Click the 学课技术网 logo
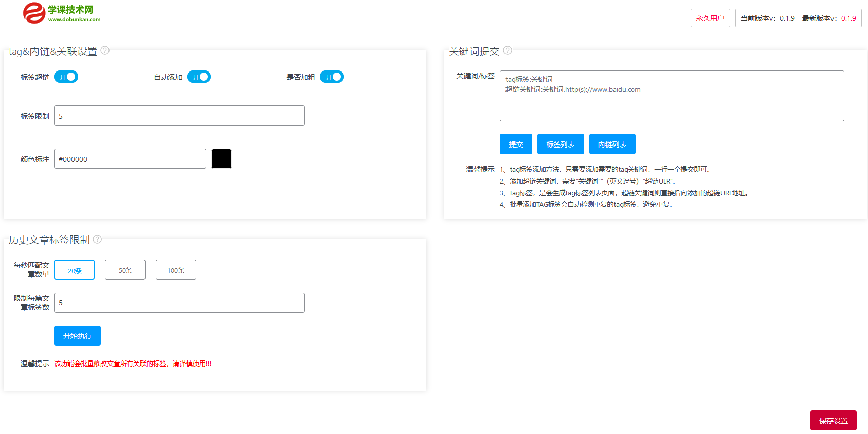This screenshot has width=868, height=434. [x=62, y=13]
